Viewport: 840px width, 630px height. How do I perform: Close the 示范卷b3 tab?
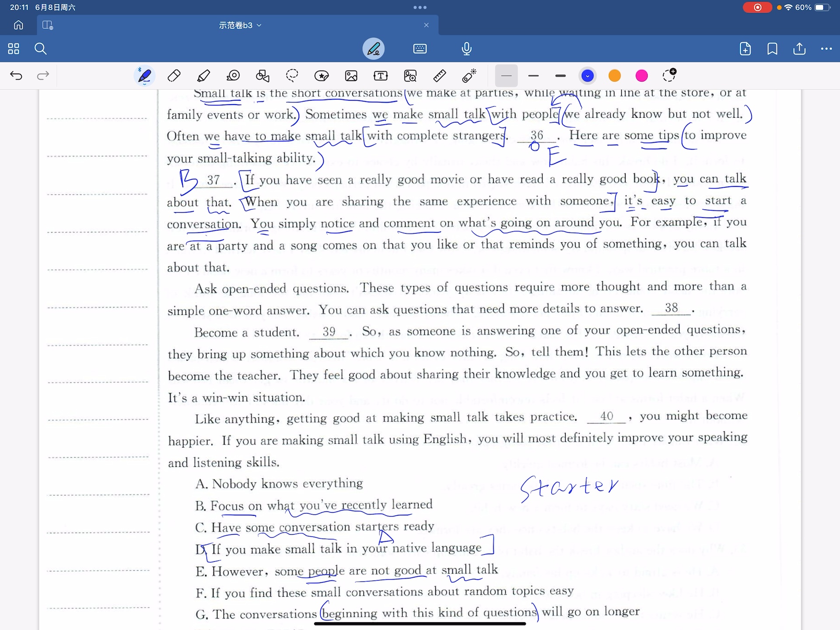click(426, 25)
